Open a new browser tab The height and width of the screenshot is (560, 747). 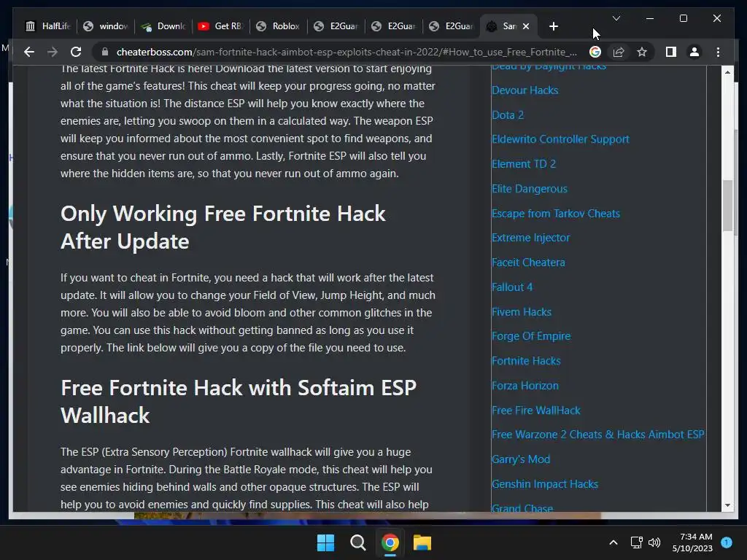point(553,26)
